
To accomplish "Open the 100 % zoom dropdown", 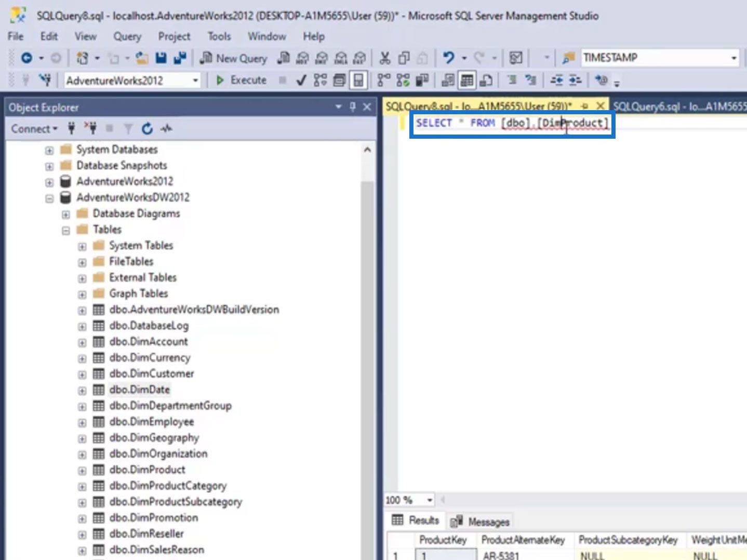I will (x=430, y=500).
